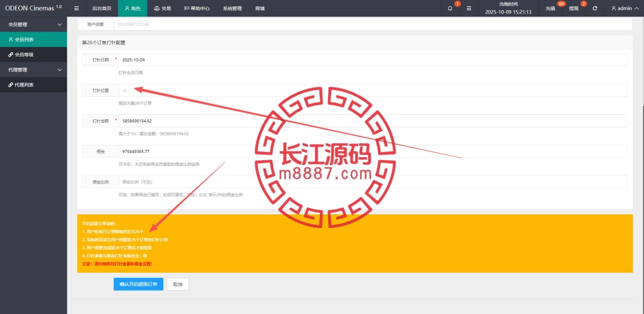Click the refresh icon in header
644x314 pixels.
[595, 9]
